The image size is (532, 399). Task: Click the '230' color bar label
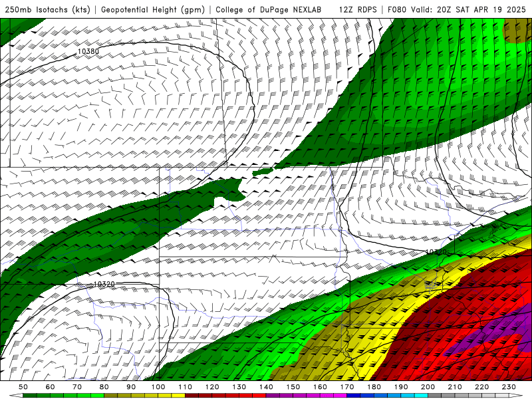[509, 387]
